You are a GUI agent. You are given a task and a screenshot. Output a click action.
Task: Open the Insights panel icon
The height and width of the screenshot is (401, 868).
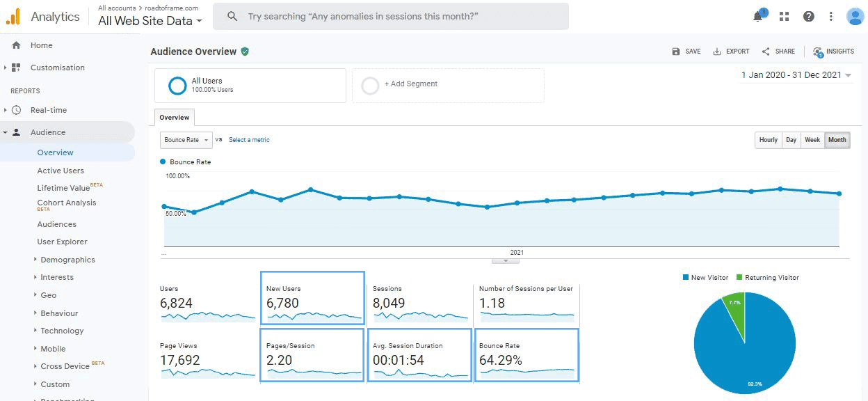(x=818, y=52)
